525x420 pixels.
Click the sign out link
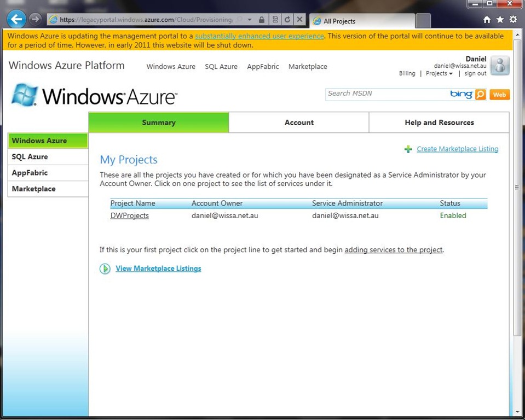pyautogui.click(x=475, y=73)
